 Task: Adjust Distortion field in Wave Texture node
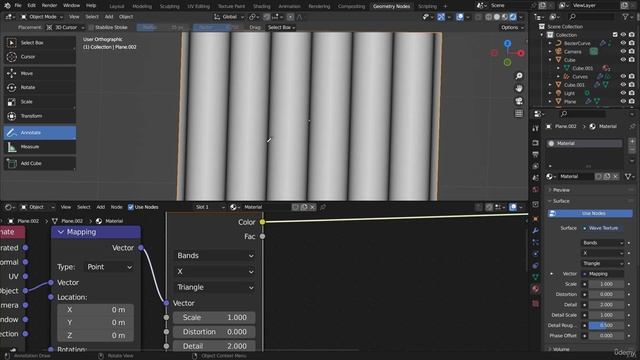tap(214, 332)
